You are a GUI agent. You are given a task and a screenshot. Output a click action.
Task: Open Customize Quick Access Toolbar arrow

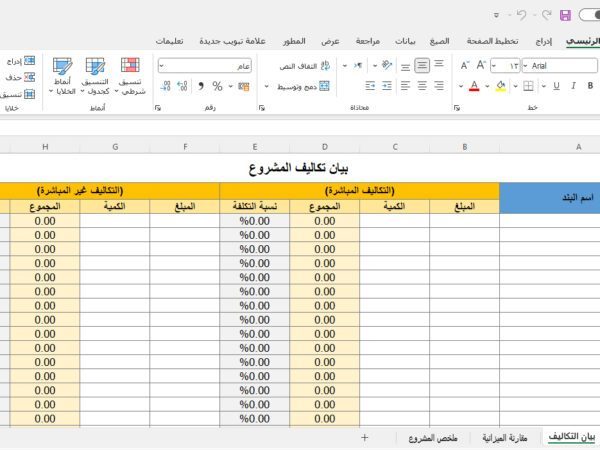(496, 15)
